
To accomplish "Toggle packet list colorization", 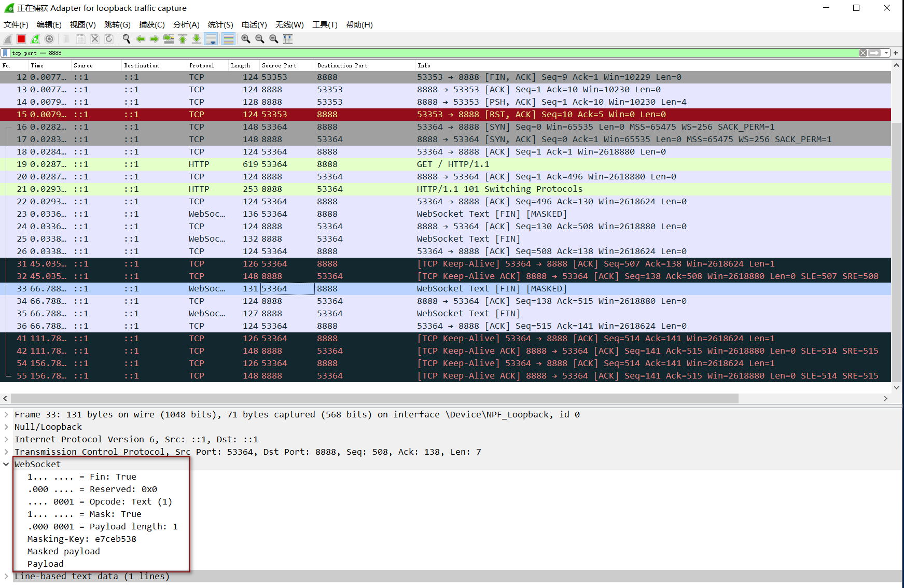I will point(228,39).
